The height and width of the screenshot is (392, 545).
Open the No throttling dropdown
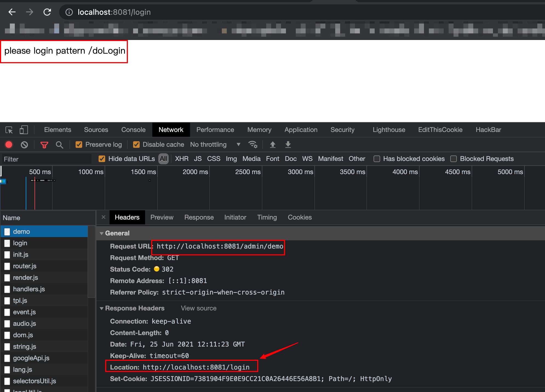coord(215,145)
